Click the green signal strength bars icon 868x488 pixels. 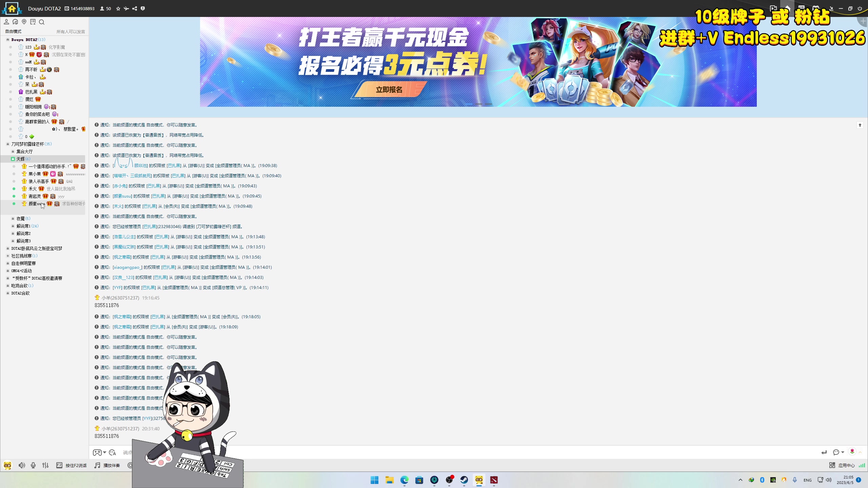[x=862, y=465]
